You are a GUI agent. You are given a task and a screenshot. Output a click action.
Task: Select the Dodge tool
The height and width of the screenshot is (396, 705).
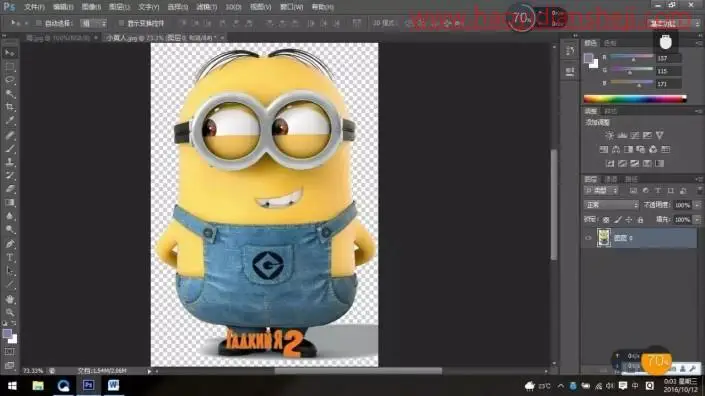click(x=9, y=230)
